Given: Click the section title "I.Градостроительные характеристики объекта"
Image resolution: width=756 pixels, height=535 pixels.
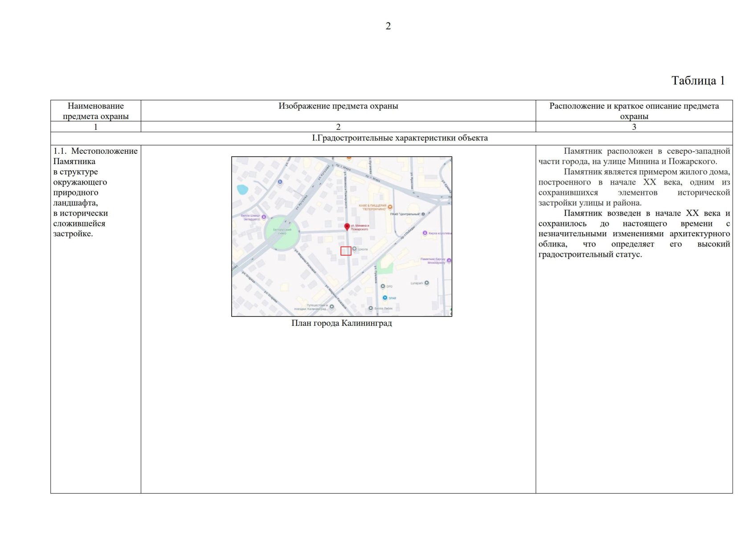Looking at the screenshot, I should [x=400, y=138].
